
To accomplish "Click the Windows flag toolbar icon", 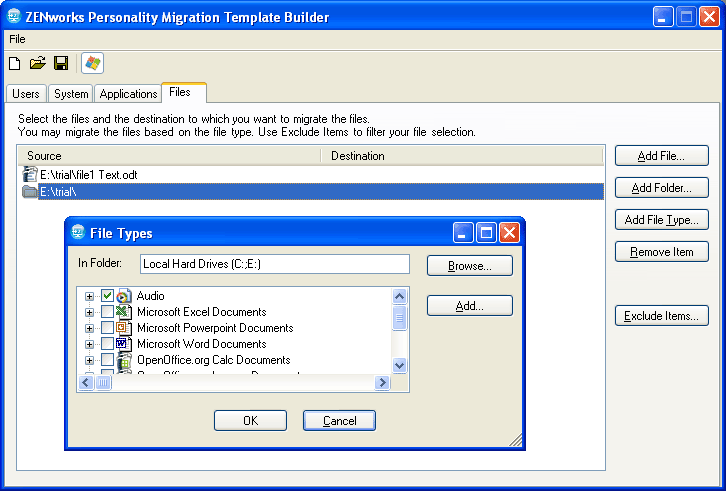I will tap(93, 63).
